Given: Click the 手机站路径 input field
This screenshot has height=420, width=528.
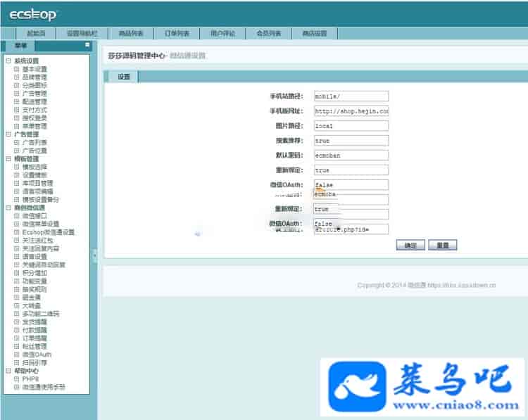Looking at the screenshot, I should pos(351,96).
